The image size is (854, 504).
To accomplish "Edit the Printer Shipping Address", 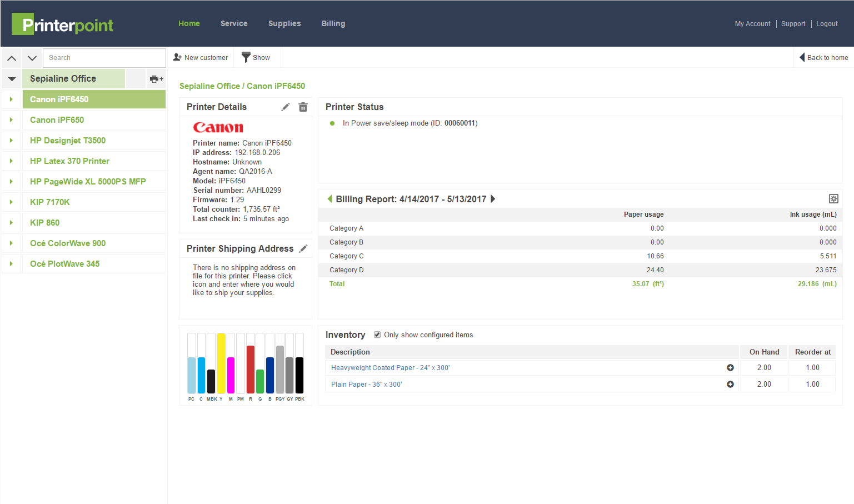I will pyautogui.click(x=303, y=249).
